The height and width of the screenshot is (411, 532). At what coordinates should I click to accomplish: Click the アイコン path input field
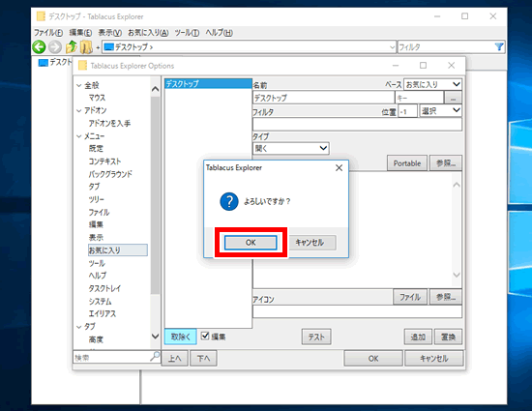coord(357,311)
